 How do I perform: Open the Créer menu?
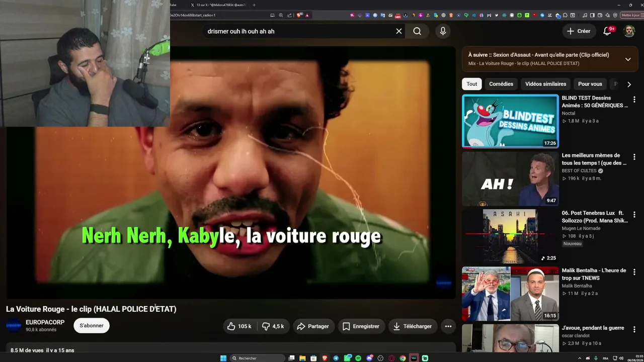pos(579,31)
